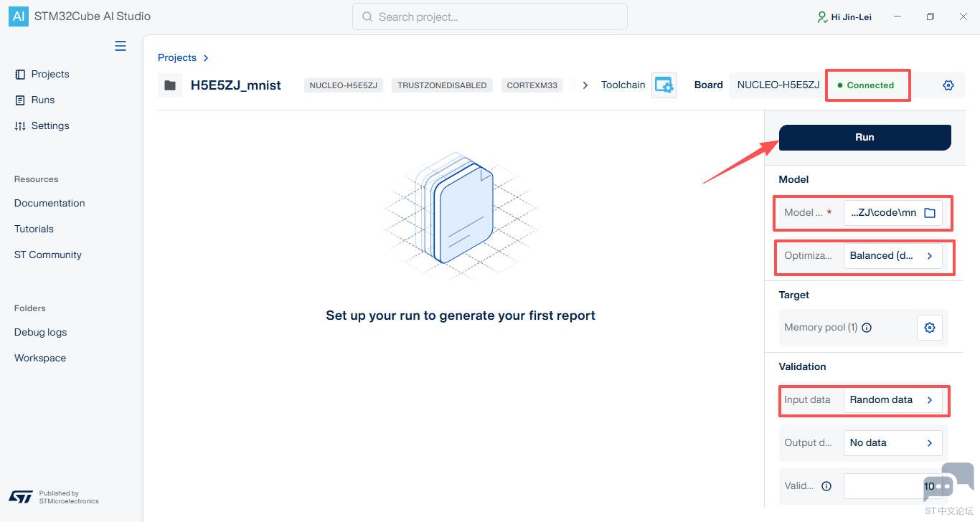Viewport: 980px width, 522px height.
Task: Open board settings gear icon
Action: 948,85
